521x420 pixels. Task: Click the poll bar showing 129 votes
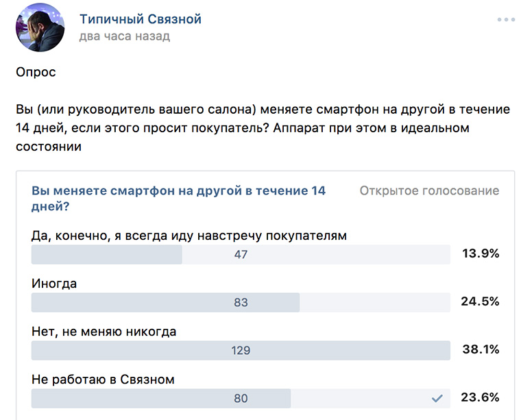(241, 350)
